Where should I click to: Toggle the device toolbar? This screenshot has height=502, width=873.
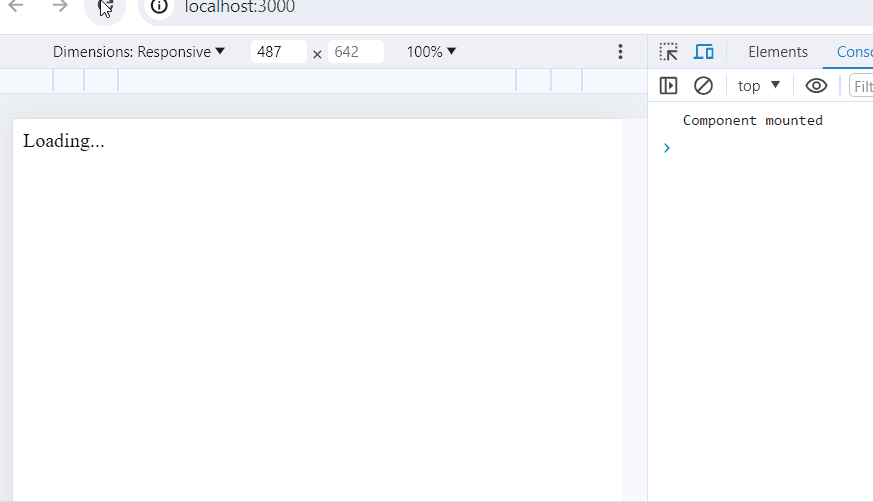click(704, 52)
